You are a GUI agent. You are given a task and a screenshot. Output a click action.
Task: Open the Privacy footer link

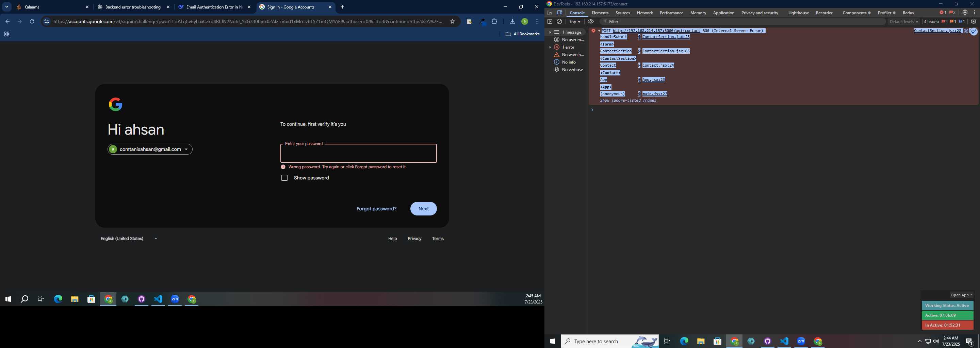[414, 239]
